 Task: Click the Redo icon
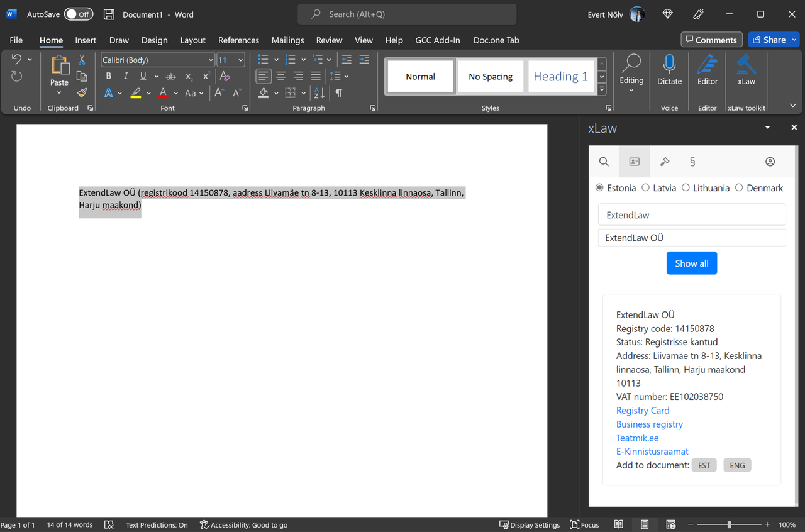(17, 77)
